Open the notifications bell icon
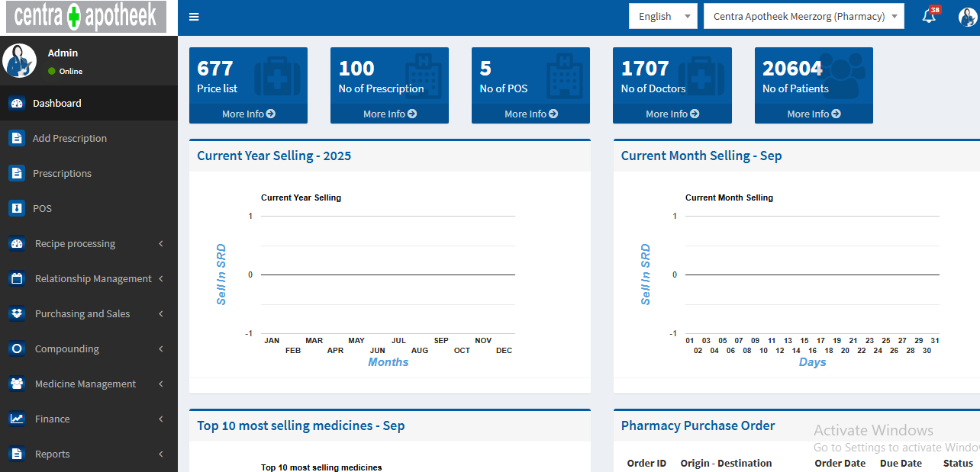The height and width of the screenshot is (472, 980). (929, 16)
